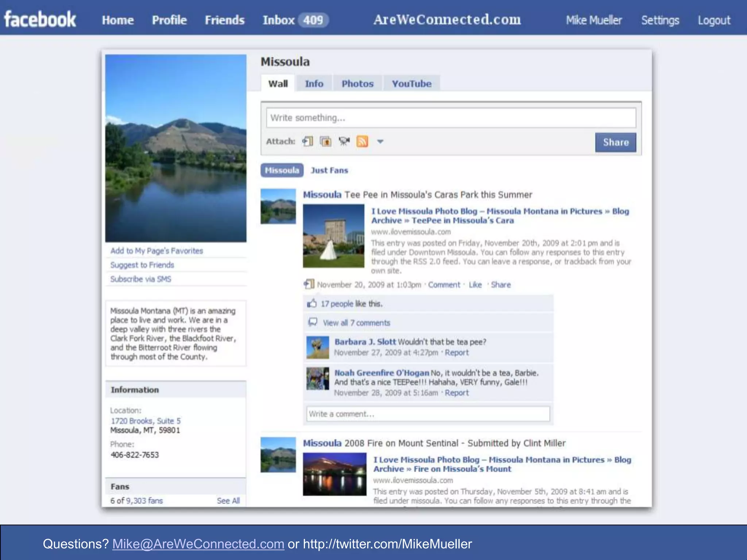Attach a photo using the photo icon
The height and width of the screenshot is (560, 747).
325,141
